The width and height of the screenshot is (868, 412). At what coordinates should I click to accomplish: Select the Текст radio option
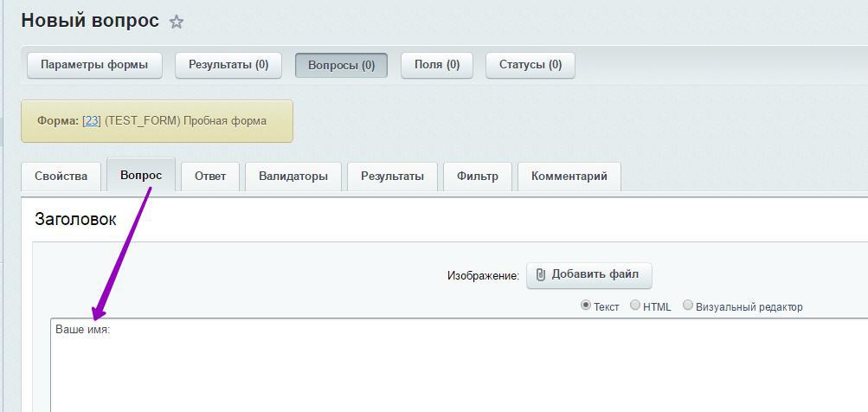click(586, 306)
